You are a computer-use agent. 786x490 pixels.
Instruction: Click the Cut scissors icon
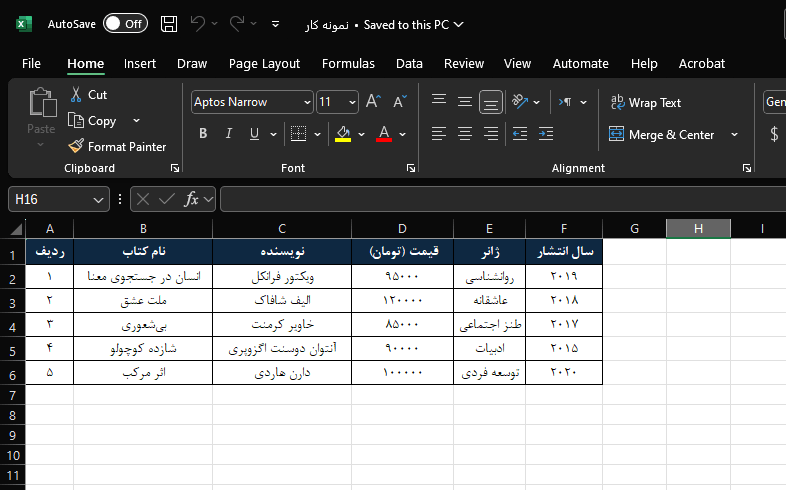click(x=76, y=94)
